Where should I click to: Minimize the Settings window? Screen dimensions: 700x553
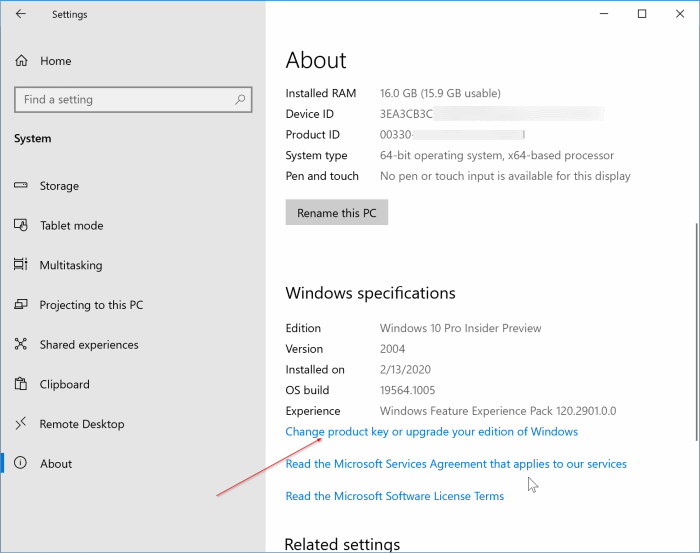[604, 14]
